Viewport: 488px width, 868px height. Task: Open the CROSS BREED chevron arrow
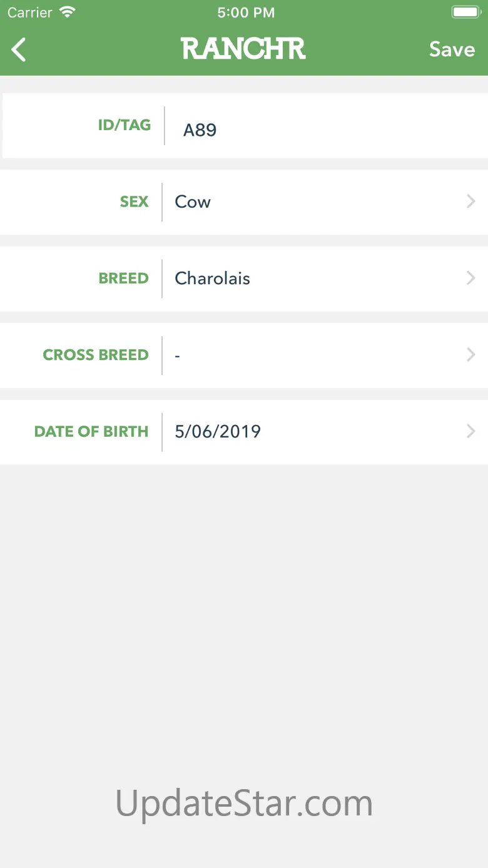tap(471, 355)
